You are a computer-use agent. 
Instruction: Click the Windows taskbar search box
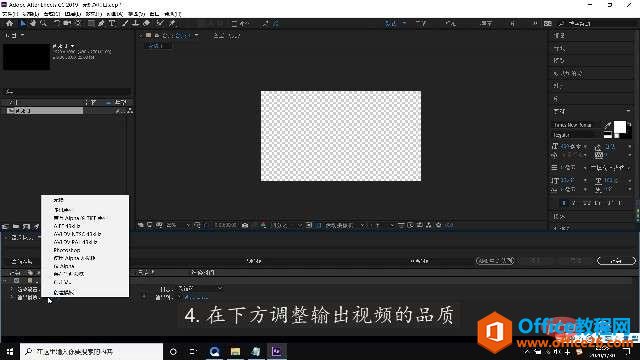tap(91, 351)
